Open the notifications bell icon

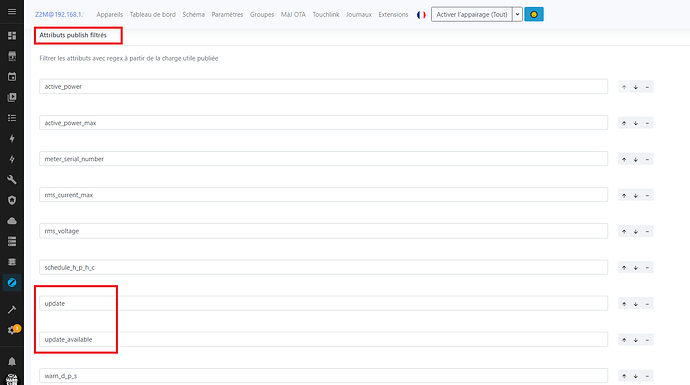point(12,361)
